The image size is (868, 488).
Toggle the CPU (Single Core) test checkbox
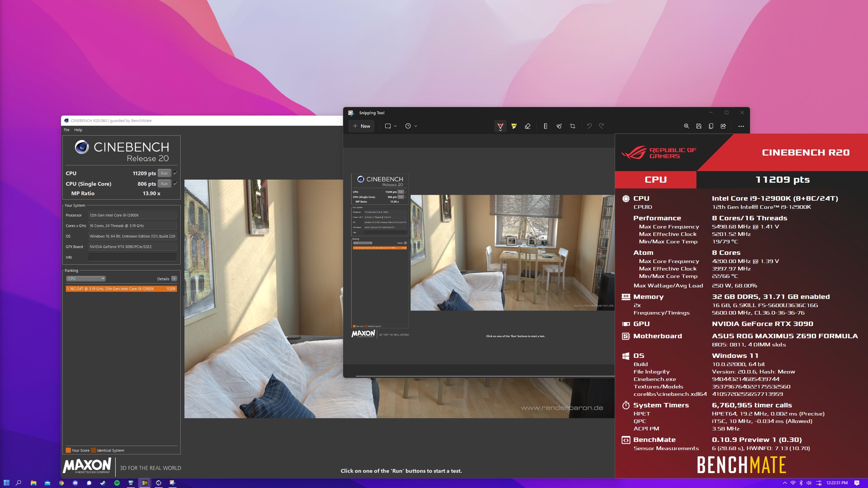tap(176, 184)
